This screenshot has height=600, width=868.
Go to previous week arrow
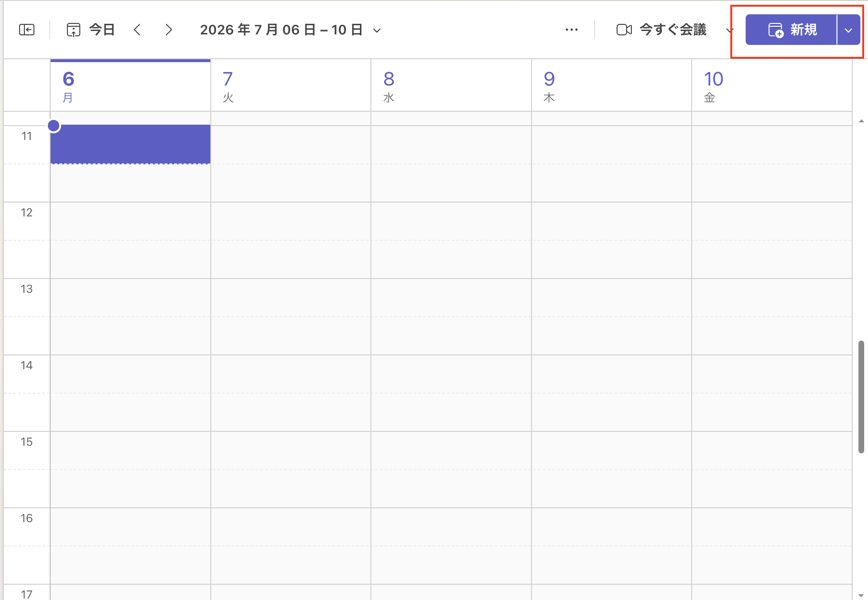pos(137,30)
